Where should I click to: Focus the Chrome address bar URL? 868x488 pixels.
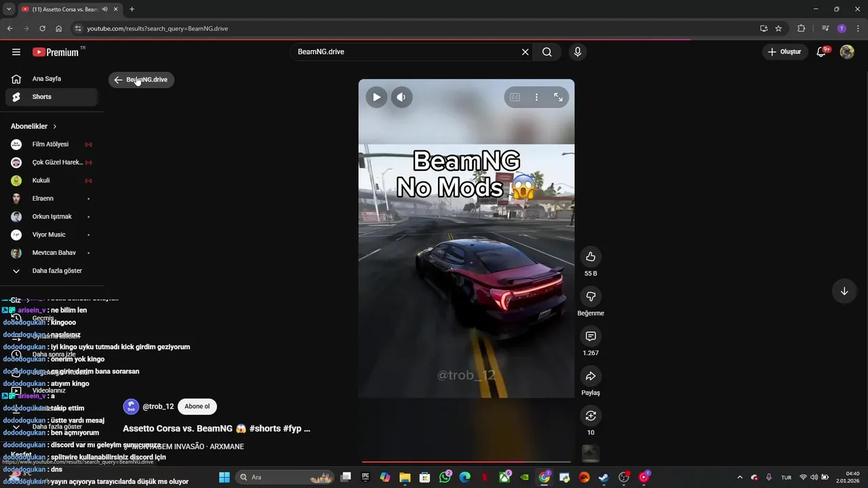click(157, 28)
